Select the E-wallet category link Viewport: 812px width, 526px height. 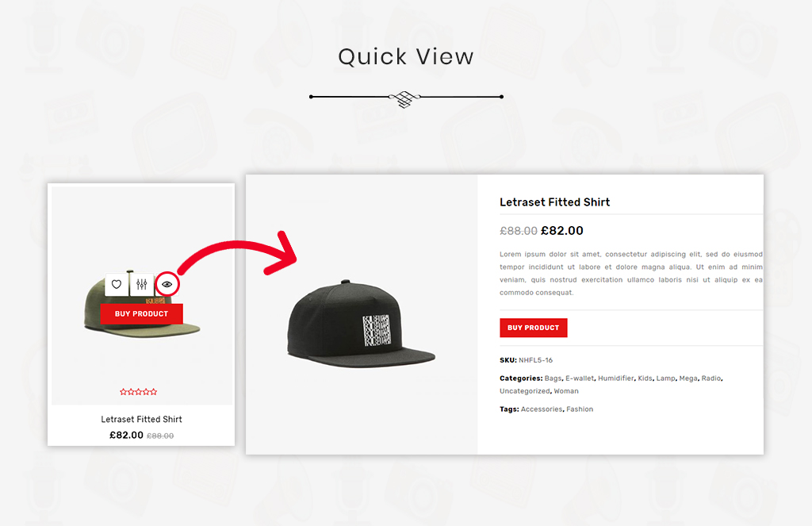[580, 378]
